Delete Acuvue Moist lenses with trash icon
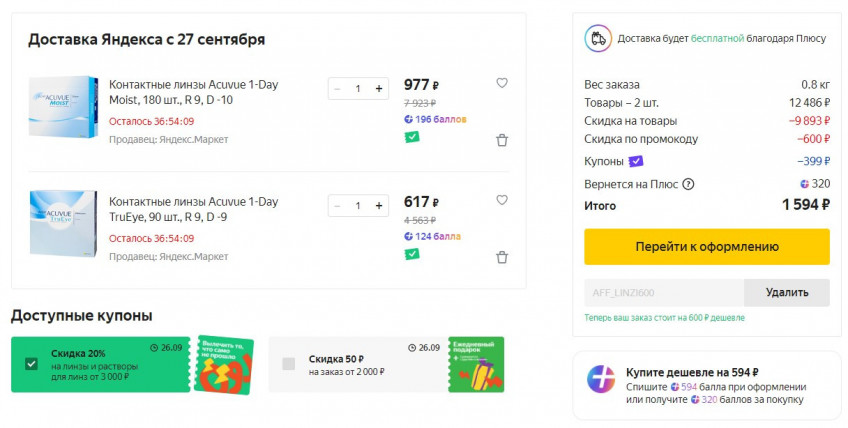 502,140
